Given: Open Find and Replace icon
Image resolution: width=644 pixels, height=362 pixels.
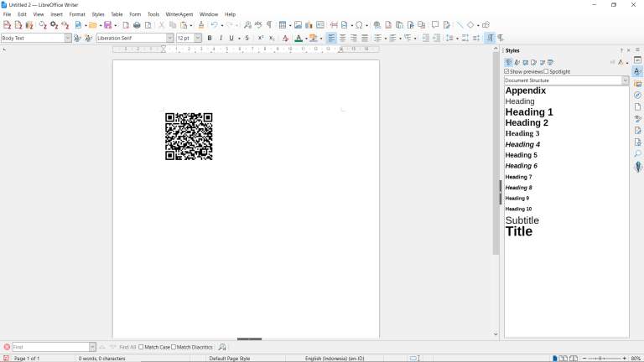Looking at the screenshot, I should pyautogui.click(x=247, y=25).
